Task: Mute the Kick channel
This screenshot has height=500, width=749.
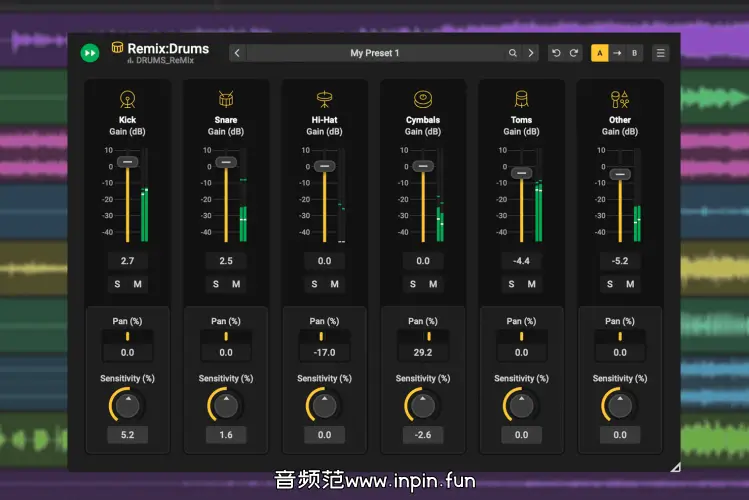Action: click(138, 284)
